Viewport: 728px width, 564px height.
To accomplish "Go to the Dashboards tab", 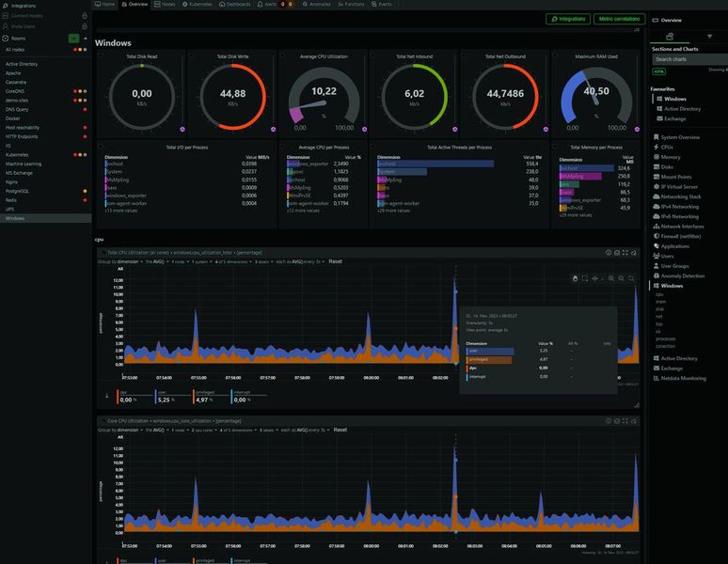I will coord(235,4).
